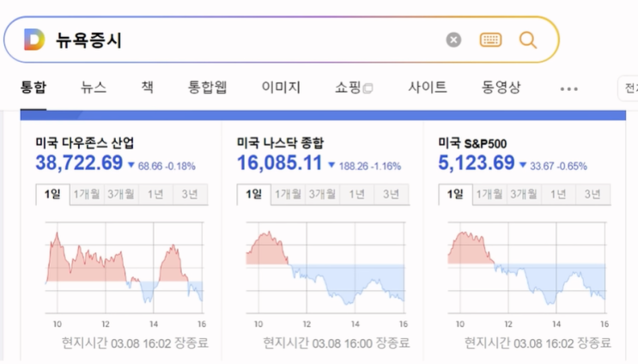Image resolution: width=638 pixels, height=364 pixels.
Task: Clear the search field with the X icon
Action: 453,39
